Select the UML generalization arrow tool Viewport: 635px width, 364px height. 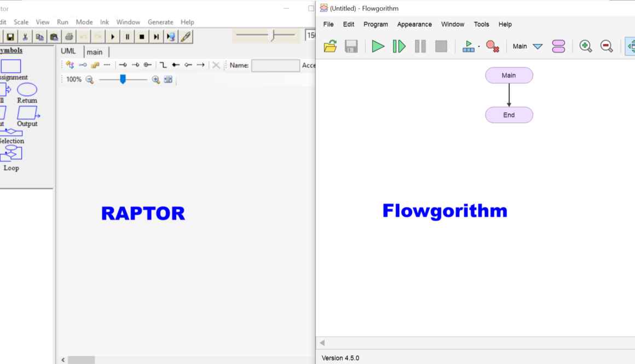coord(123,65)
